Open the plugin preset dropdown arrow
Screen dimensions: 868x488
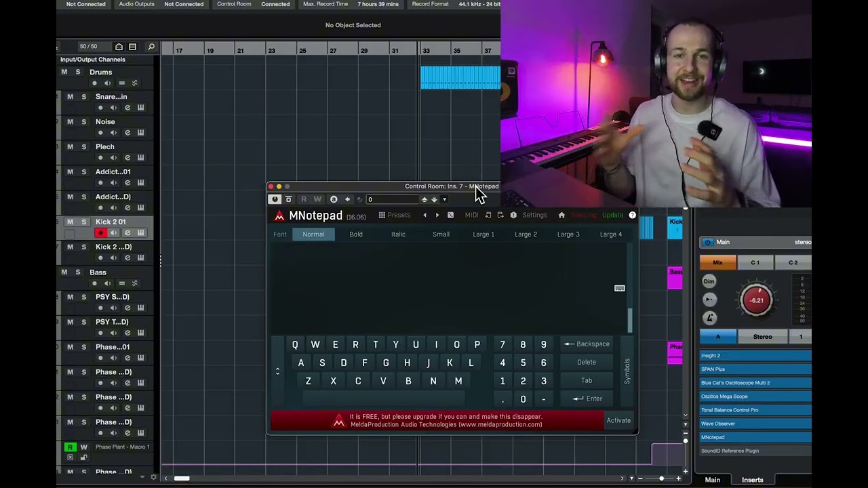click(444, 199)
